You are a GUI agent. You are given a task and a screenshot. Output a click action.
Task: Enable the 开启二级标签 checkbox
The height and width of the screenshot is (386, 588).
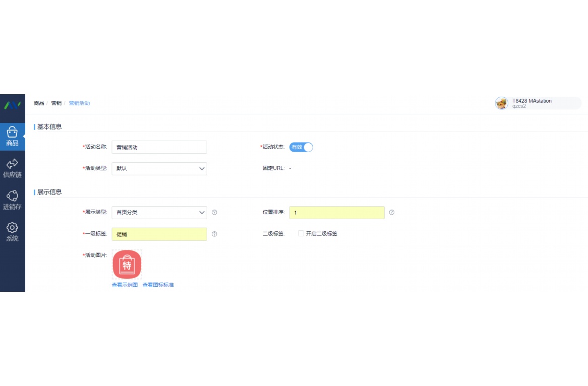click(301, 233)
